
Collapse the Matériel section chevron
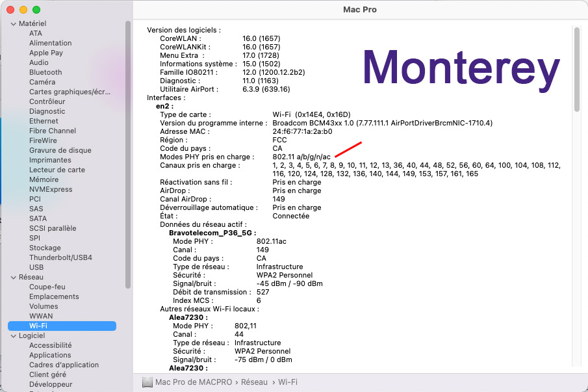coord(14,23)
